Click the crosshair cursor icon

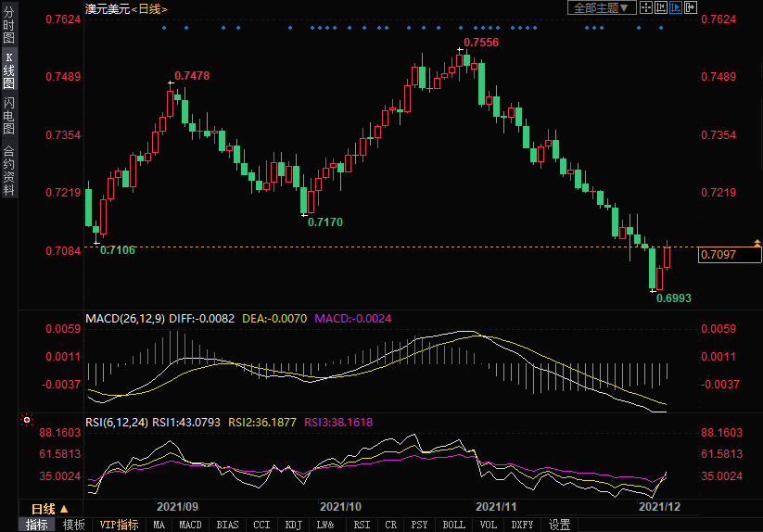click(x=647, y=7)
